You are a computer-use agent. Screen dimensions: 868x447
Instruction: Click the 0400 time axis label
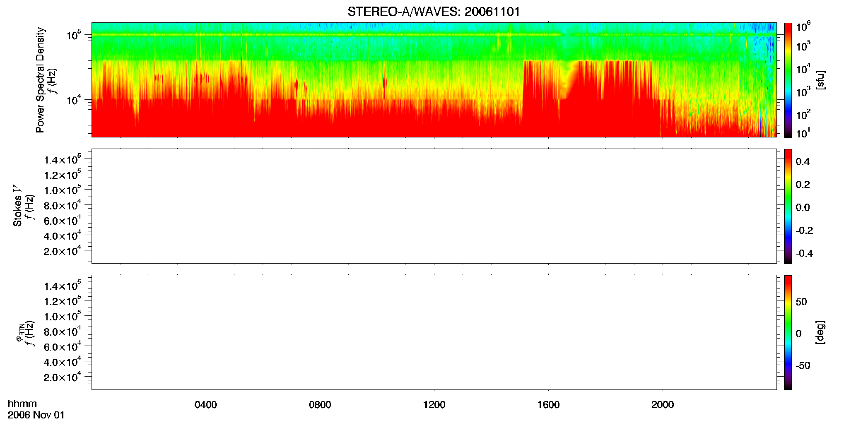pos(206,405)
